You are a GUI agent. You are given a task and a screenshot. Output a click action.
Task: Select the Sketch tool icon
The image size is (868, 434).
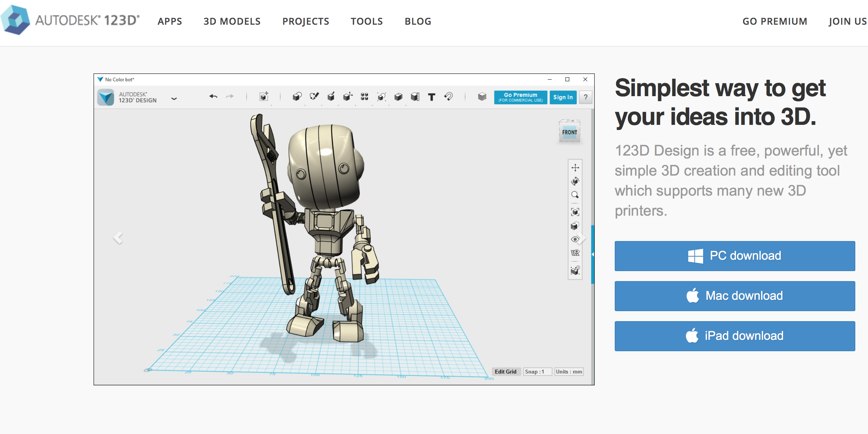[314, 96]
